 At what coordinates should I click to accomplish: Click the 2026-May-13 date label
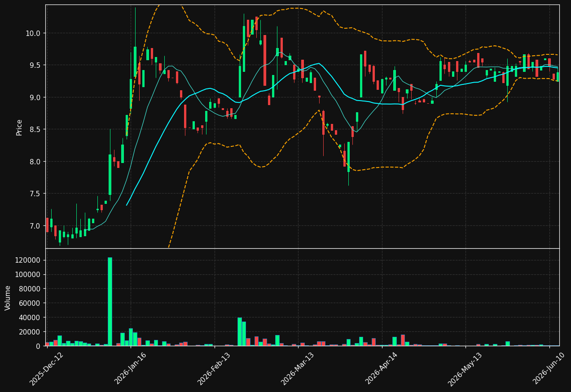tap(465, 369)
